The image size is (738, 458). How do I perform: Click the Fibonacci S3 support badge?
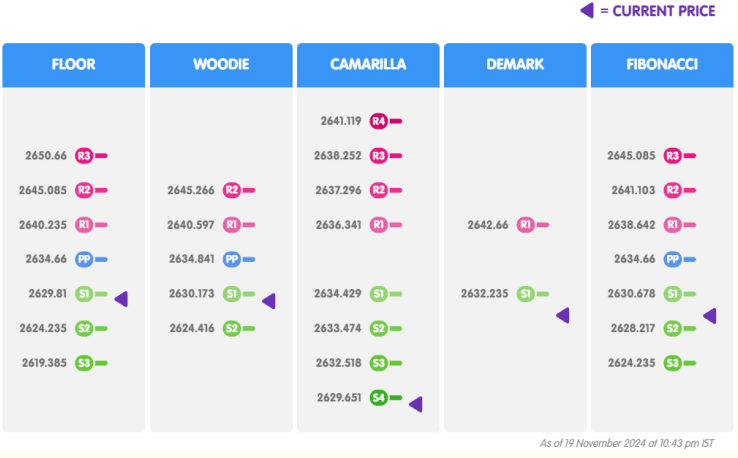(673, 363)
